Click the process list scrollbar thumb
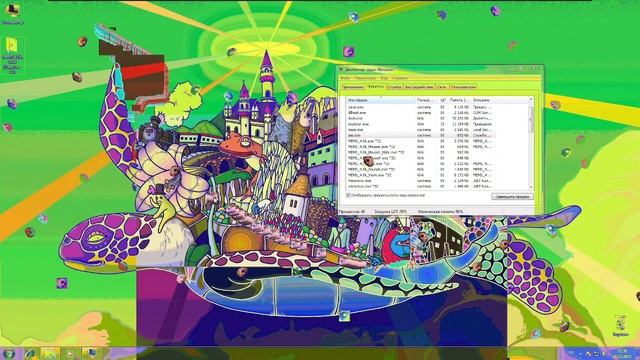Viewport: 640px width, 360px height. [531, 119]
